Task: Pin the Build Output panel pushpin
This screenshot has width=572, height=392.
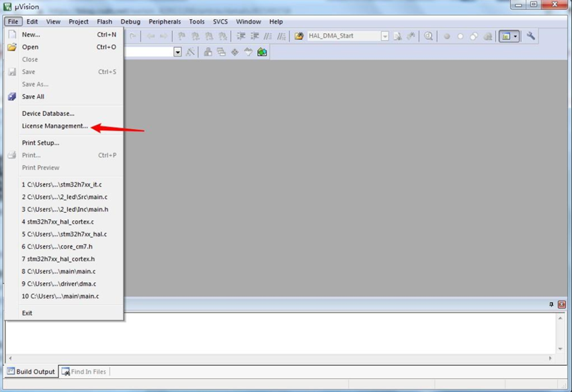Action: [x=552, y=304]
